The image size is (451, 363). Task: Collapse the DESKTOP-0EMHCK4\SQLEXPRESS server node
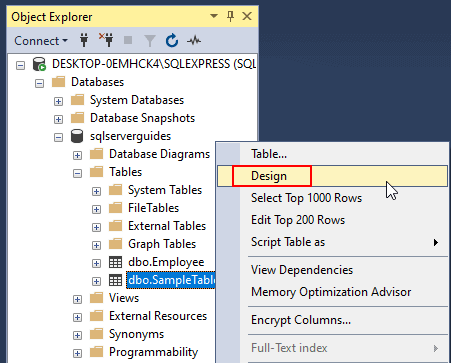[x=20, y=65]
